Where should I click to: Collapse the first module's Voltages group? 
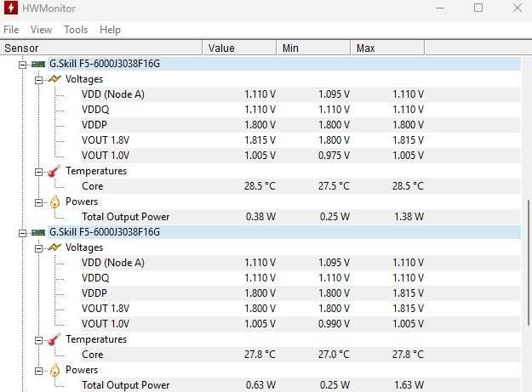[x=38, y=80]
